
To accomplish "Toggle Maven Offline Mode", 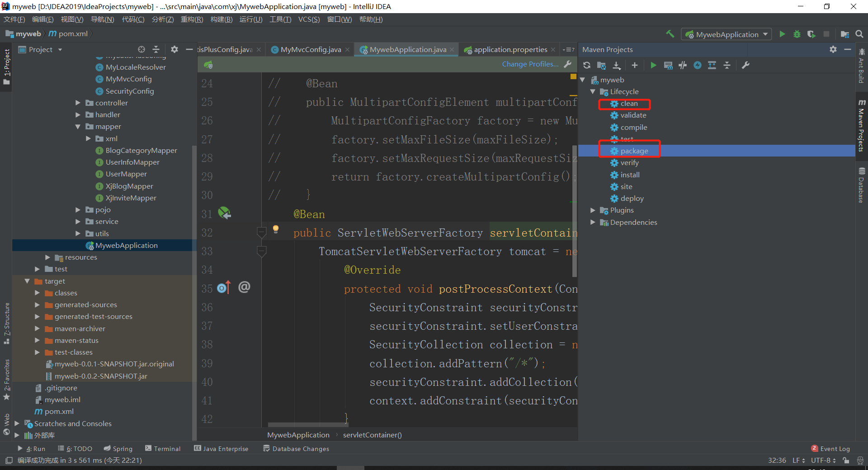I will (683, 65).
